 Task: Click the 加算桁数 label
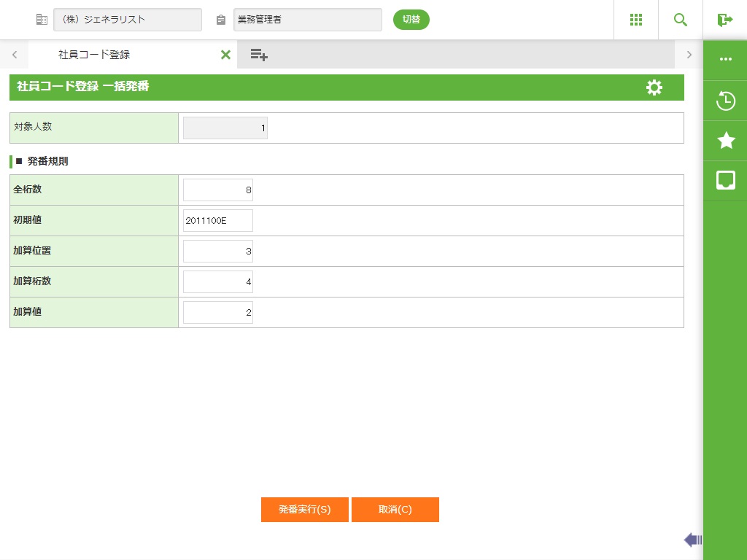pyautogui.click(x=32, y=281)
